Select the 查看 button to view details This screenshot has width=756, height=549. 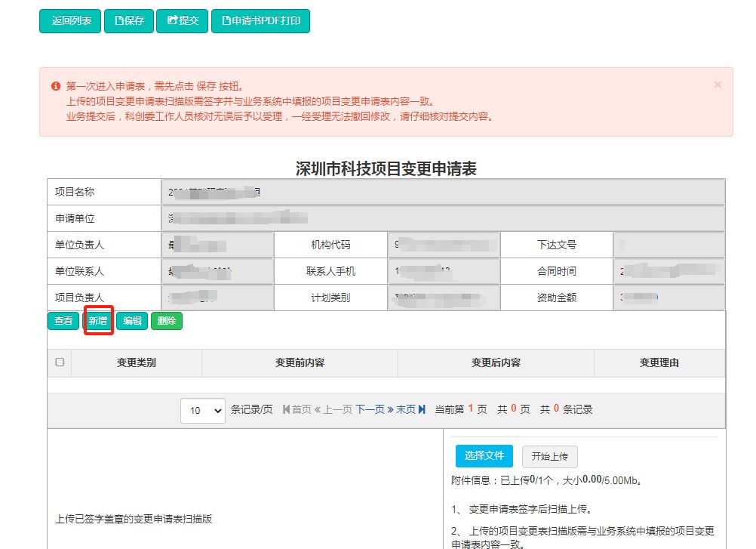point(63,320)
